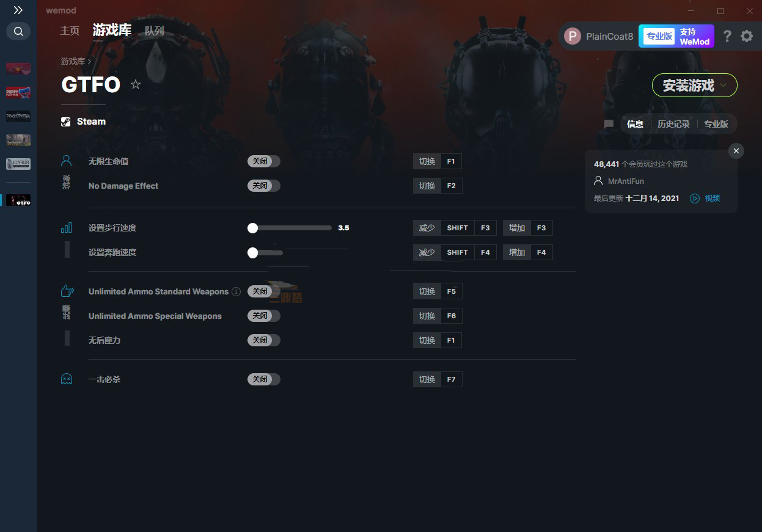Toggle Unlimited Ammo Standard Weapons switch

point(264,291)
